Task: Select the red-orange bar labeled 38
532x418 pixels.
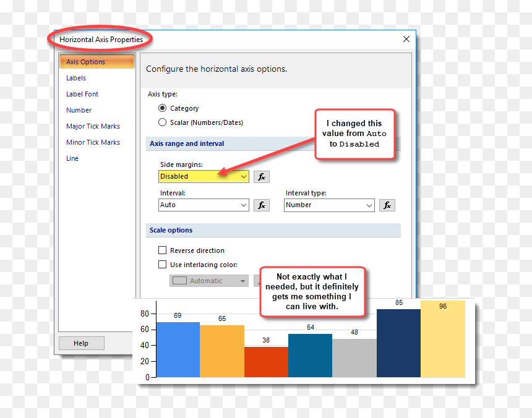Action: click(x=267, y=362)
